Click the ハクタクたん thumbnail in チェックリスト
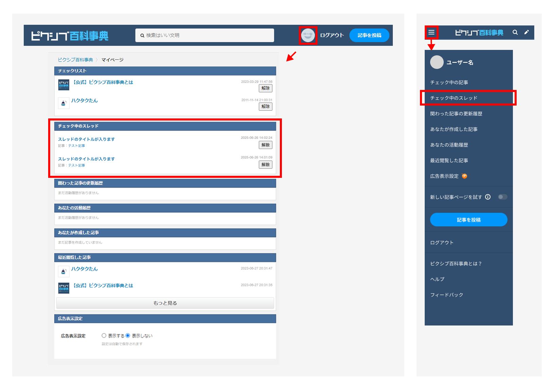The height and width of the screenshot is (392, 557). point(64,103)
